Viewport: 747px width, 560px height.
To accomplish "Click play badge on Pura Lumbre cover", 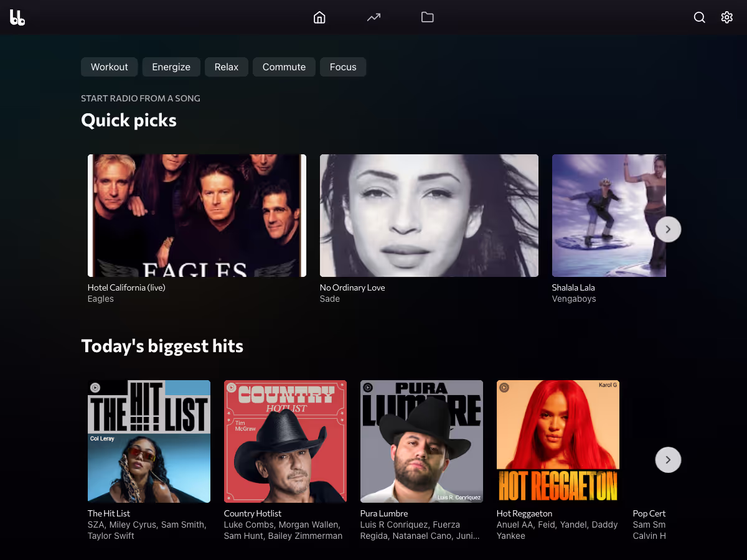I will click(368, 388).
